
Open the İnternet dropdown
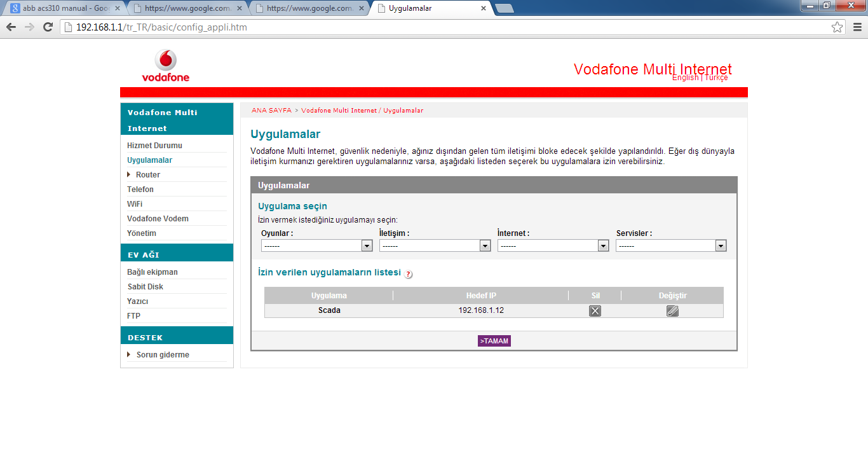[553, 245]
